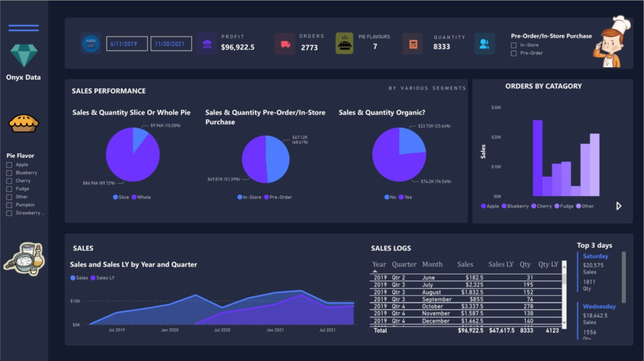Click the Month column header

pyautogui.click(x=432, y=265)
